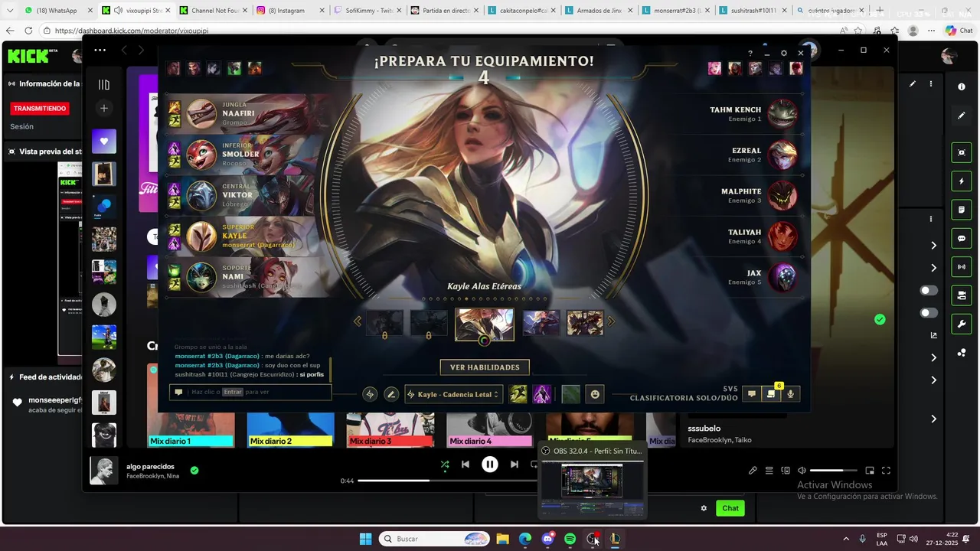Open Spotify from Windows taskbar
This screenshot has width=980, height=551.
[570, 539]
